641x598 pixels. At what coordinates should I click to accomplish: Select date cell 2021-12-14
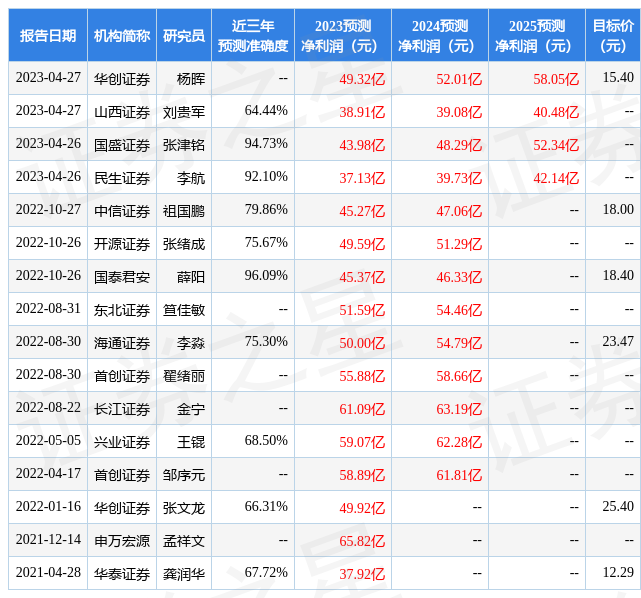pos(48,540)
